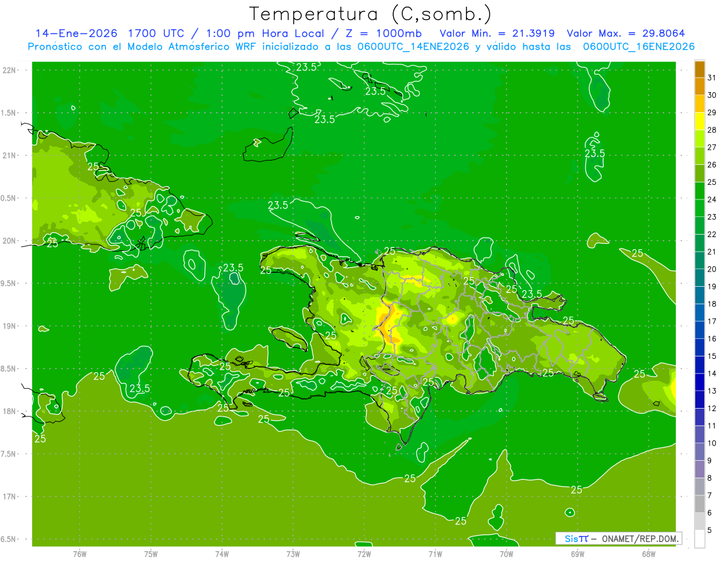The height and width of the screenshot is (562, 728).
Task: Click the yellow legend swatch between 28 and 29
Action: 699,121
